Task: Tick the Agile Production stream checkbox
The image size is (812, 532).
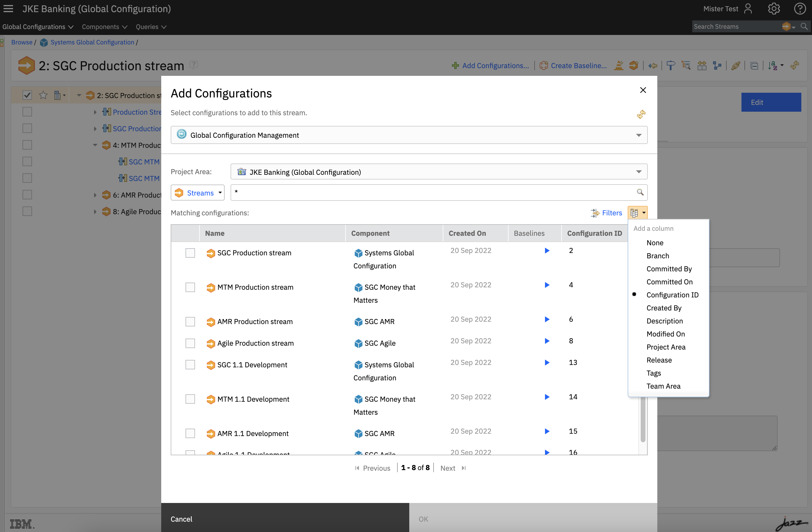Action: click(190, 343)
